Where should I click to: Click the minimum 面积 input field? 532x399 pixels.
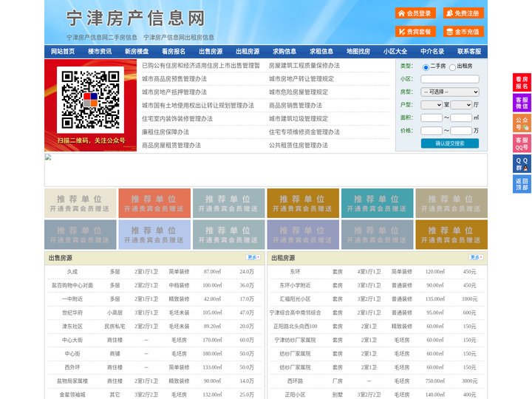coord(432,117)
